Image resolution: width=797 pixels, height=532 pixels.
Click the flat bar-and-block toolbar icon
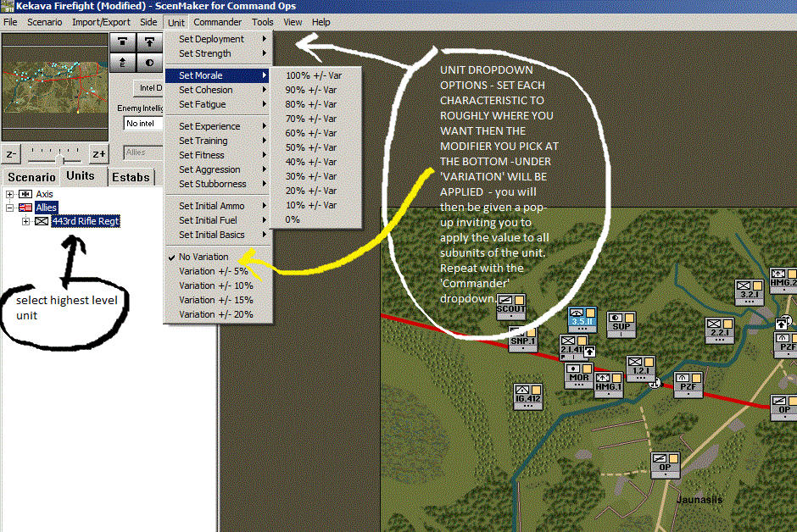pos(122,42)
